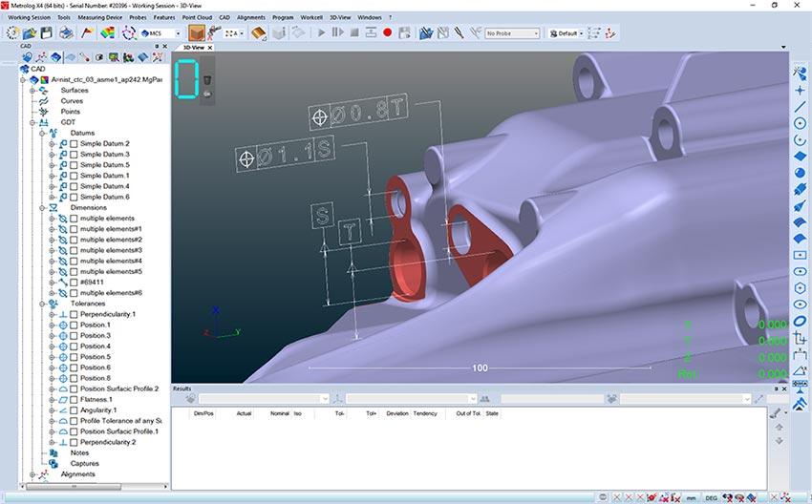Viewport: 812px width, 504px height.
Task: Tick the checkbox for Position.5
Action: pos(74,357)
